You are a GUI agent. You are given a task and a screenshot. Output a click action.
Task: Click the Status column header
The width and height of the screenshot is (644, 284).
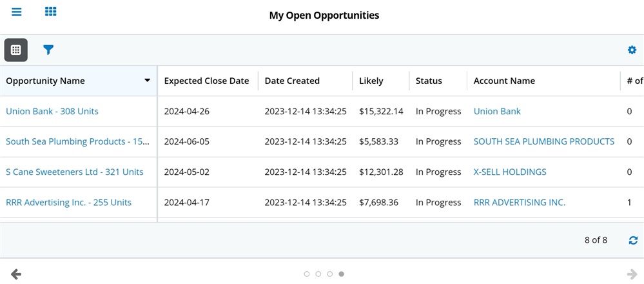click(429, 81)
